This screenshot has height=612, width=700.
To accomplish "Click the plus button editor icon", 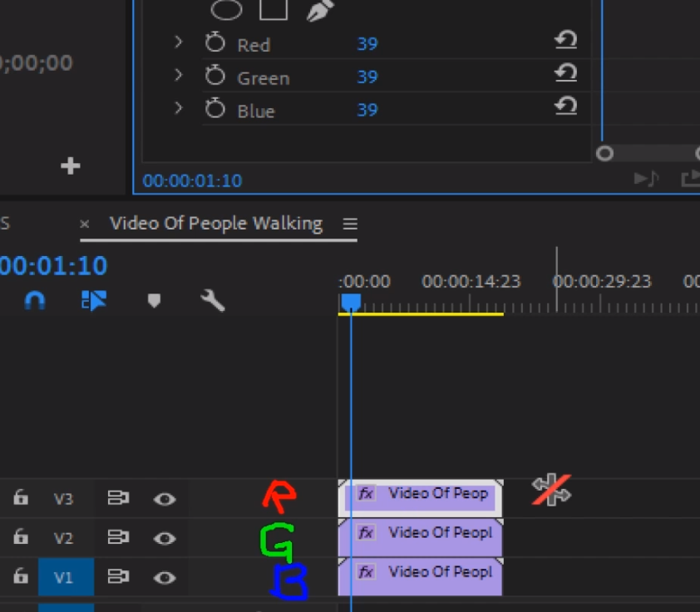I will (x=71, y=166).
